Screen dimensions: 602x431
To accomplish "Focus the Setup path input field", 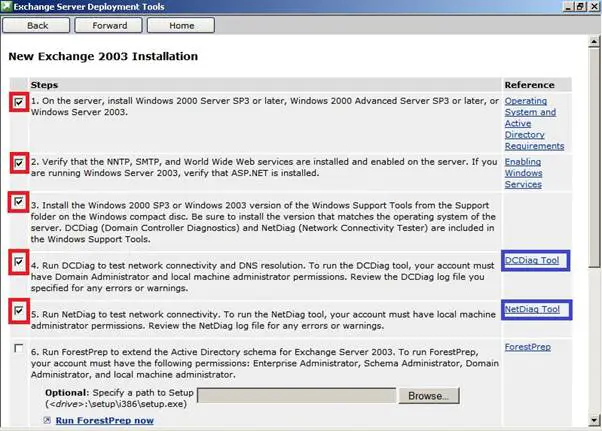I will point(296,396).
